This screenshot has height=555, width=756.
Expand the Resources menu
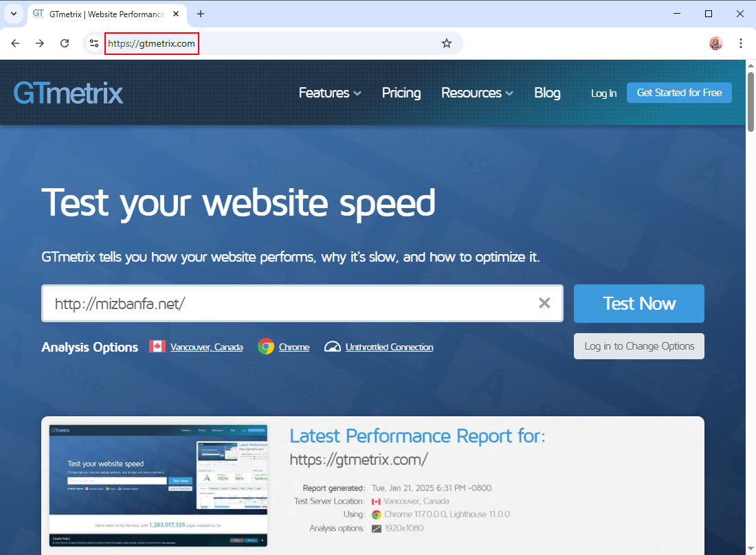pyautogui.click(x=477, y=93)
